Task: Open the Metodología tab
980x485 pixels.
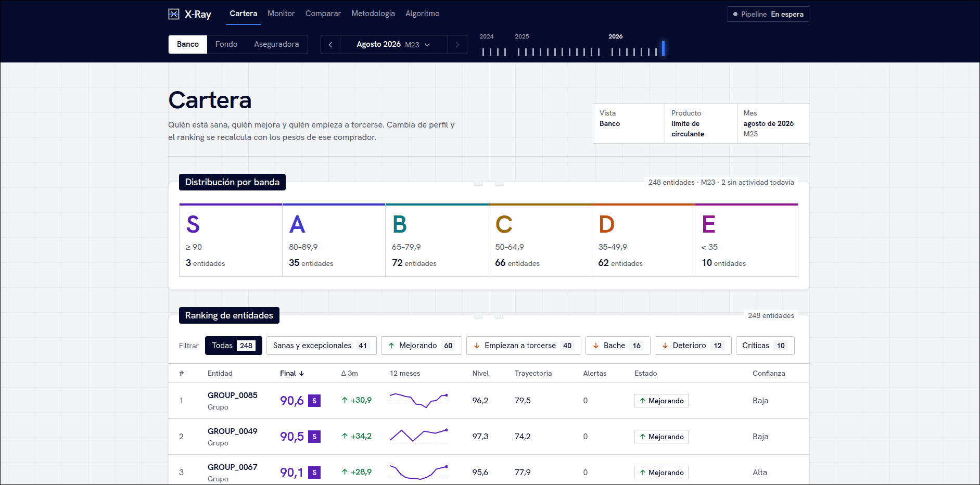Action: pos(373,14)
